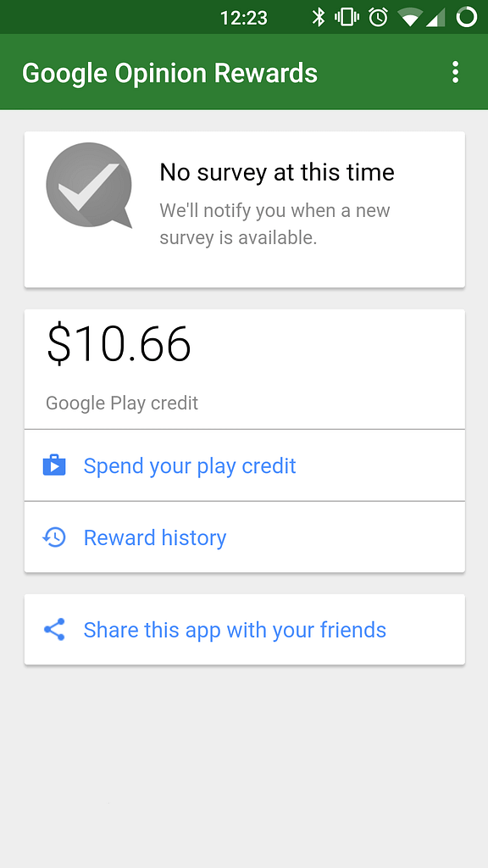
Task: Select the reward history clock icon
Action: (54, 537)
